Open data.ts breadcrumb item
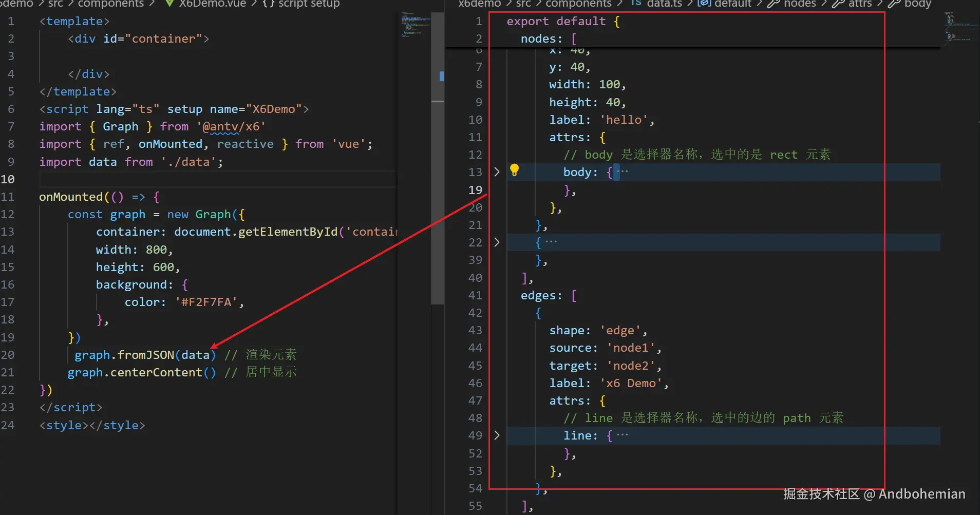Viewport: 980px width, 515px height. (665, 4)
